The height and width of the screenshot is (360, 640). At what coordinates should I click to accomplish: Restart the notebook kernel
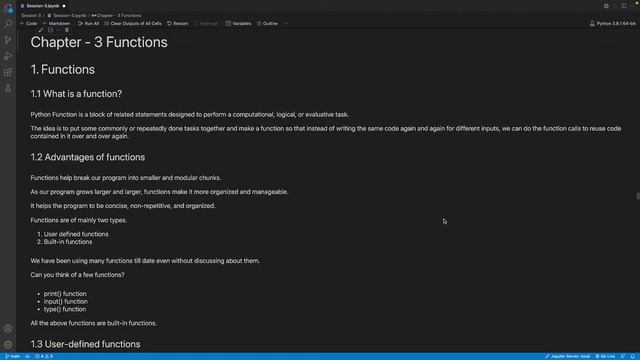178,23
